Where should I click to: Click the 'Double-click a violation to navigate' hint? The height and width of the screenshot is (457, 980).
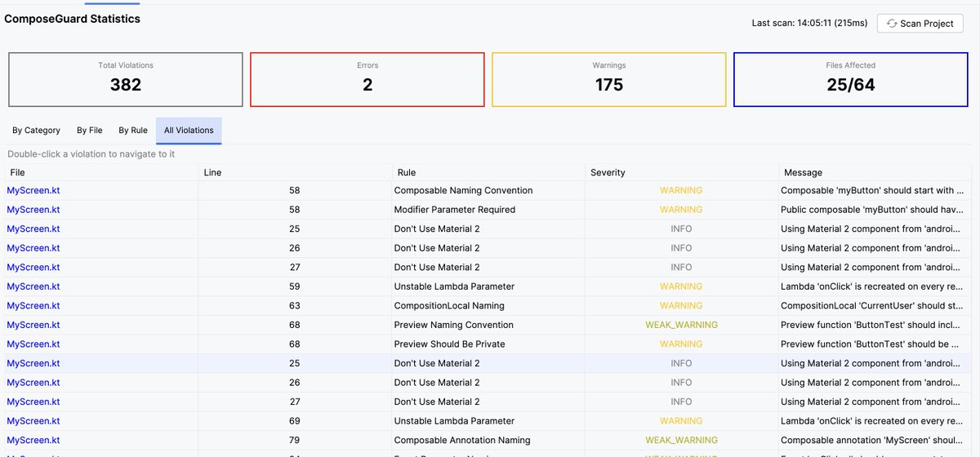coord(91,153)
